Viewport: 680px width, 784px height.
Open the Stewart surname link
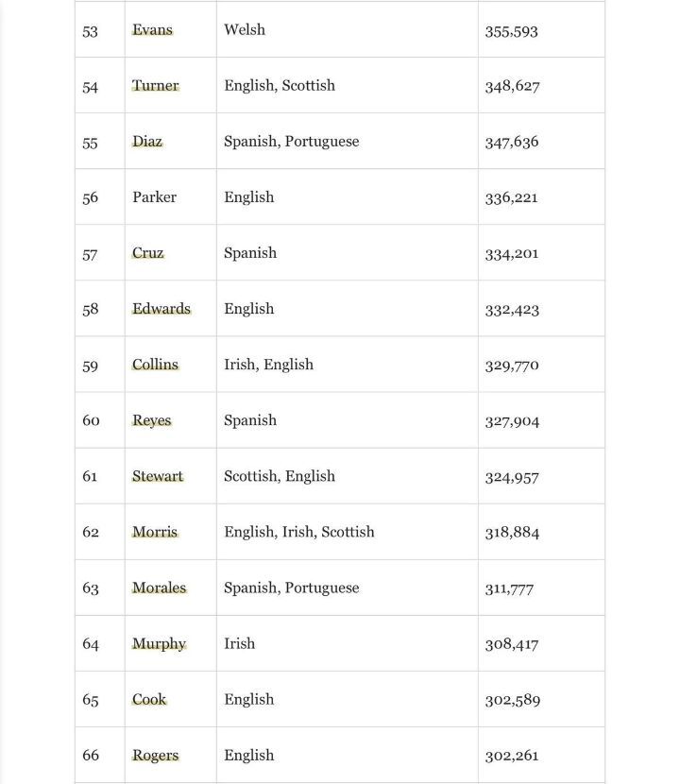(x=158, y=476)
